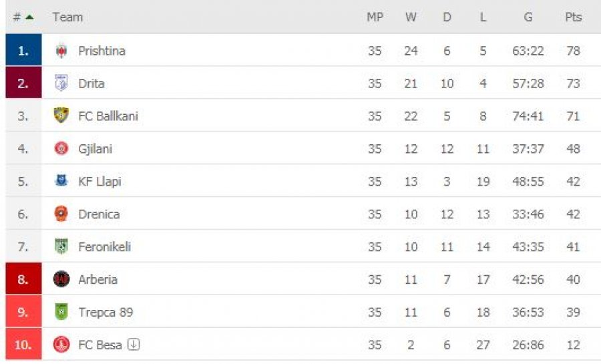Sort by MP column header
Image resolution: width=601 pixels, height=364 pixels.
point(375,17)
